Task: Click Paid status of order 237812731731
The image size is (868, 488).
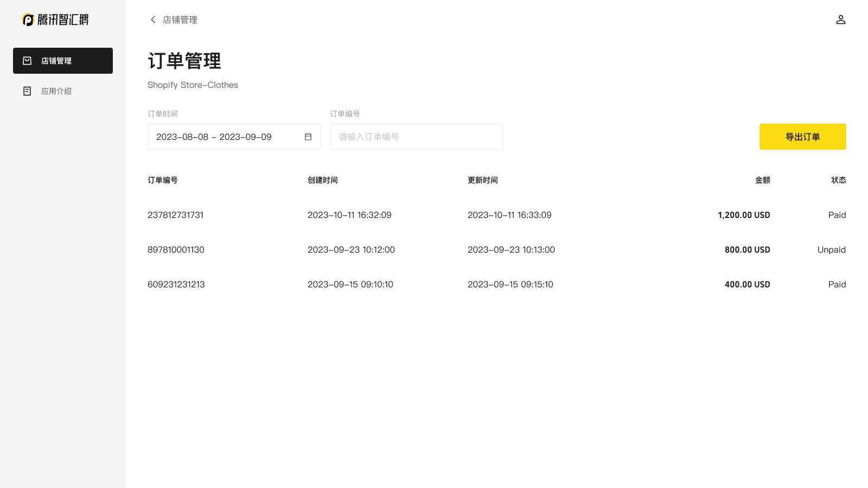Action: tap(837, 215)
